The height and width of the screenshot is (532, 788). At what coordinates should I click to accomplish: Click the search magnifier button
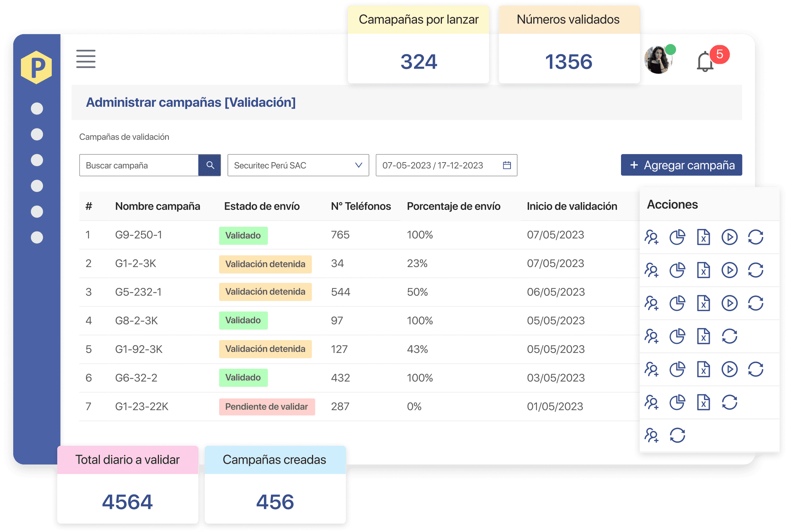pyautogui.click(x=210, y=165)
